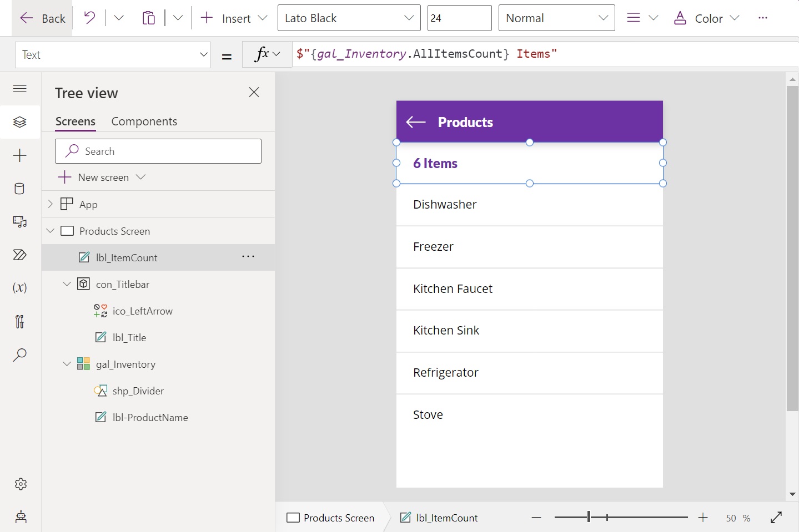Open the Data sources panel

tap(20, 189)
